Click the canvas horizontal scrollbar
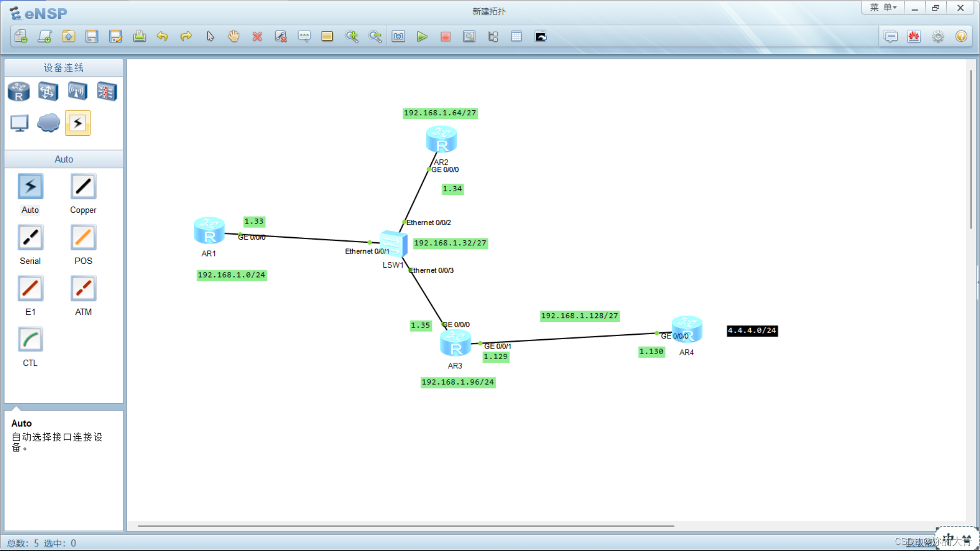This screenshot has width=980, height=551. pos(406,526)
